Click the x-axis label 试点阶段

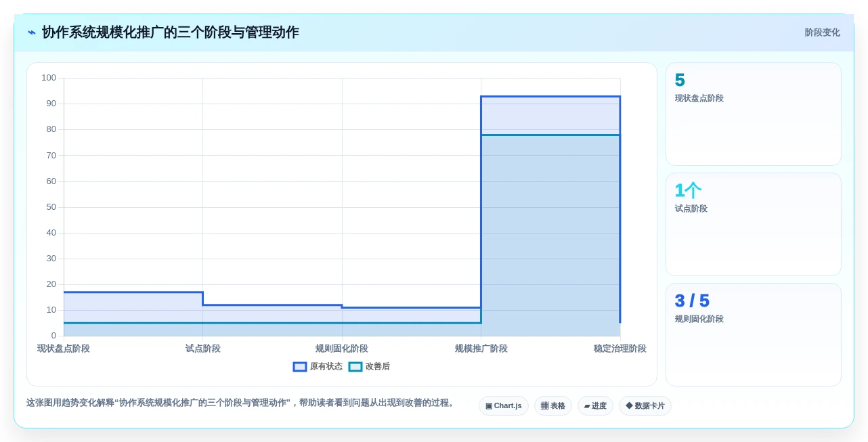pos(203,349)
